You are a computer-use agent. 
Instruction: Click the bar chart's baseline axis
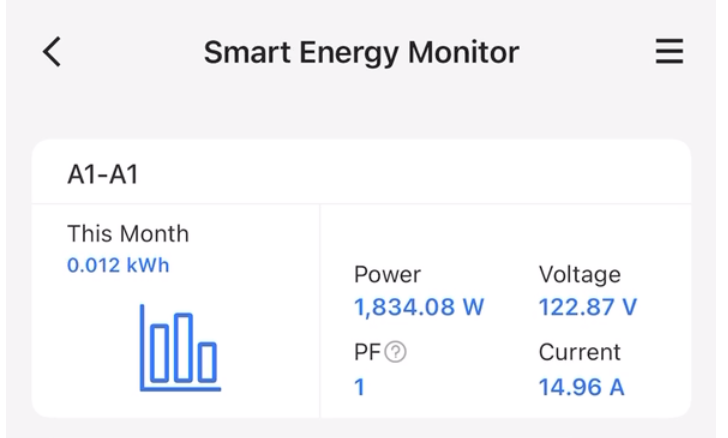coord(180,387)
